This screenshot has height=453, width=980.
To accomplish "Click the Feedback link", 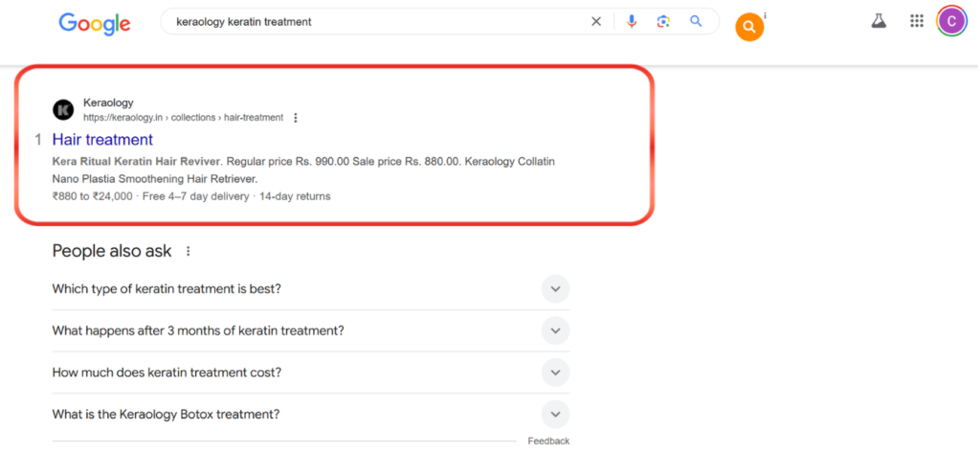I will tap(548, 442).
